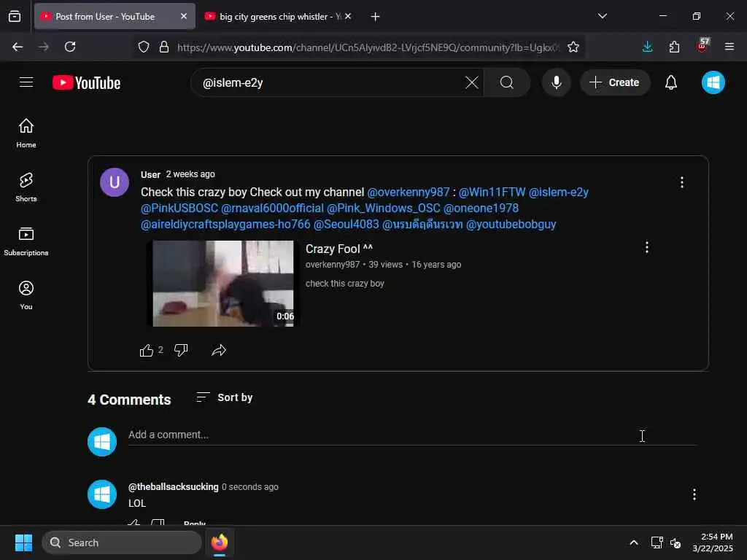Open the Windows Start menu
This screenshot has width=747, height=560.
pyautogui.click(x=23, y=542)
